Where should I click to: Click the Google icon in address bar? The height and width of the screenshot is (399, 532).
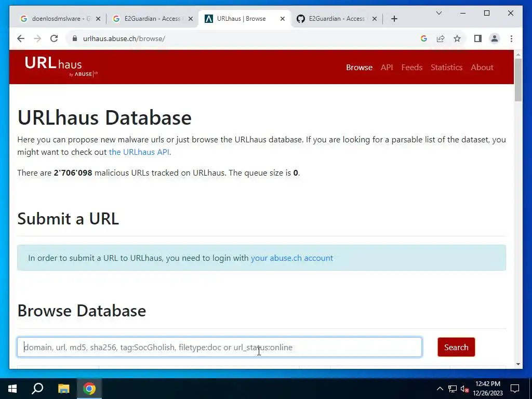[423, 38]
